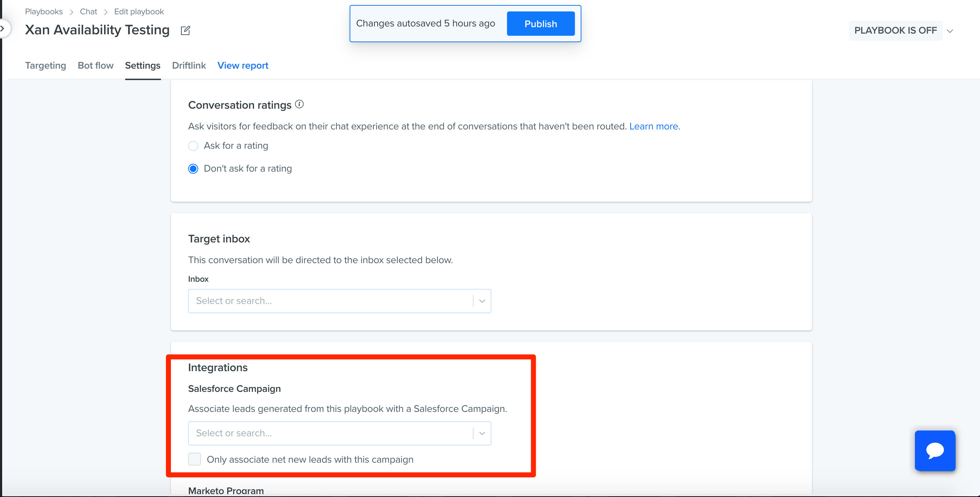Viewport: 980px width, 497px height.
Task: Switch to the Targeting tab
Action: [46, 65]
